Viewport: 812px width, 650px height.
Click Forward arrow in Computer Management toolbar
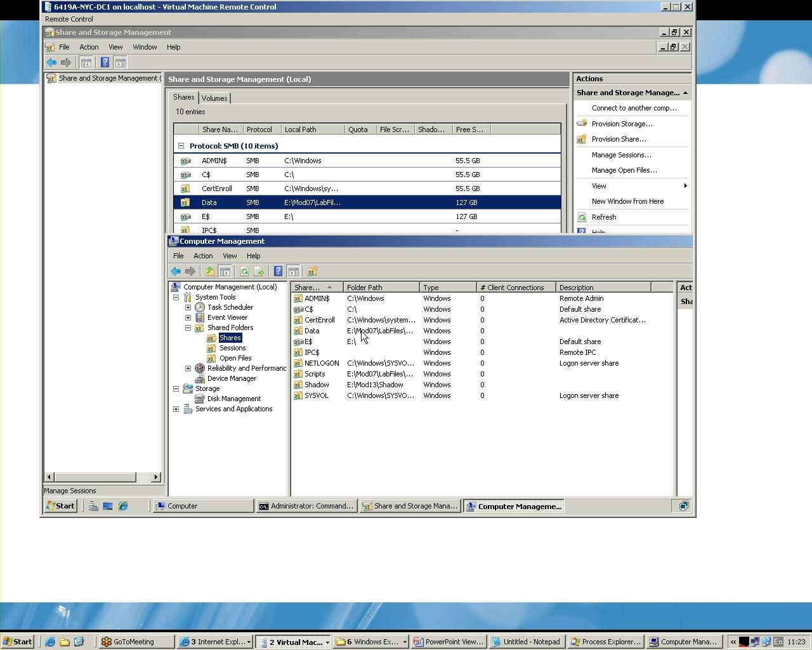(x=190, y=272)
